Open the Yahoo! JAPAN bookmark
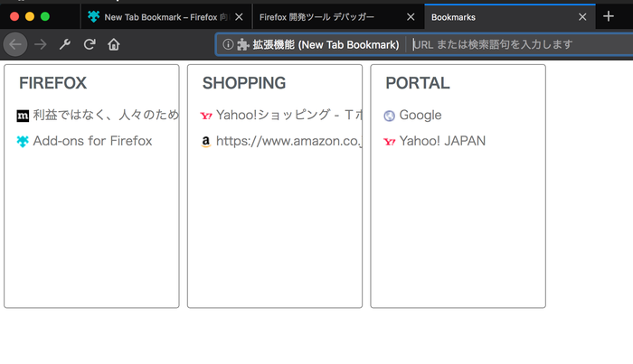The height and width of the screenshot is (364, 633). pos(442,141)
